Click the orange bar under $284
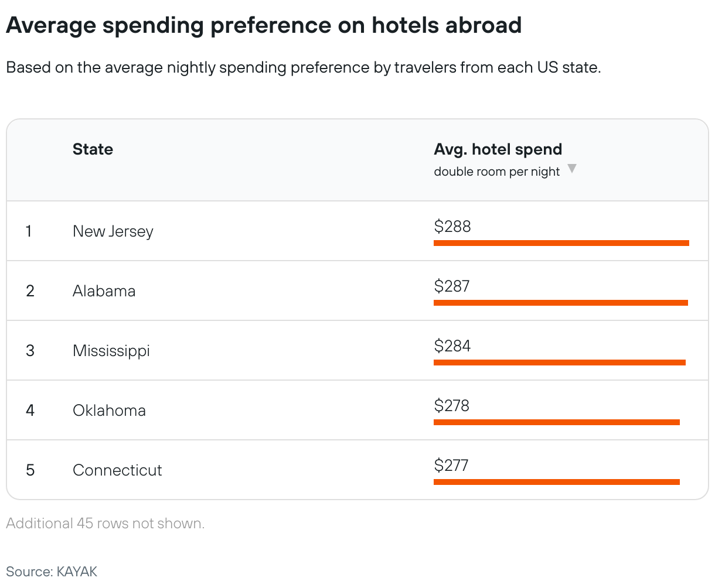The image size is (715, 588). click(x=559, y=363)
